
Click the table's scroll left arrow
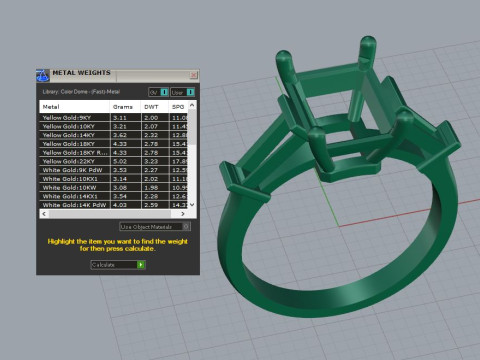click(x=44, y=214)
